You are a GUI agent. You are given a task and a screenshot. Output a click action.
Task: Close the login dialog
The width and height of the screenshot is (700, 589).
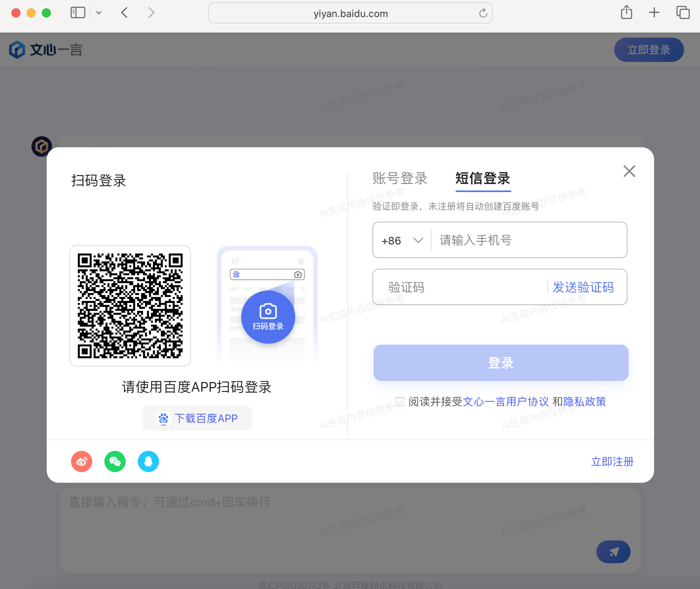[x=629, y=171]
